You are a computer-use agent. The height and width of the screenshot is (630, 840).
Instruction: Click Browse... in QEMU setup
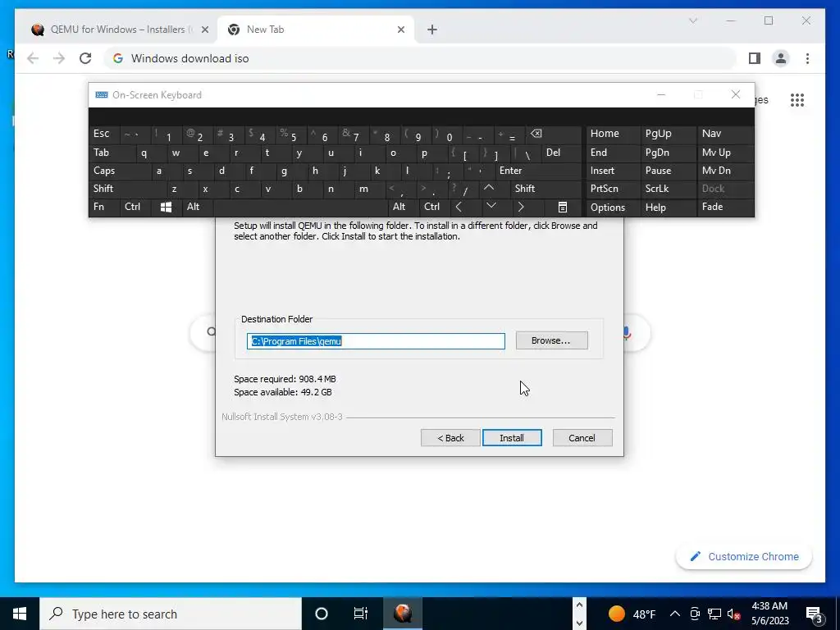pyautogui.click(x=551, y=340)
